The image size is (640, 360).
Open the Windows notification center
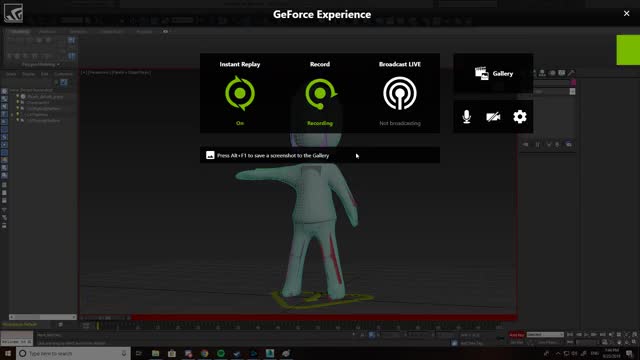click(629, 353)
